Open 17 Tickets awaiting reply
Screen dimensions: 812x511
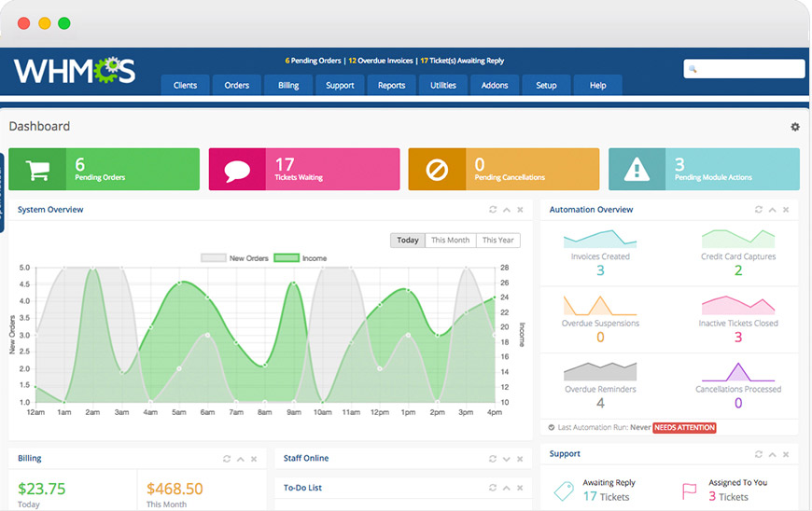pos(606,496)
